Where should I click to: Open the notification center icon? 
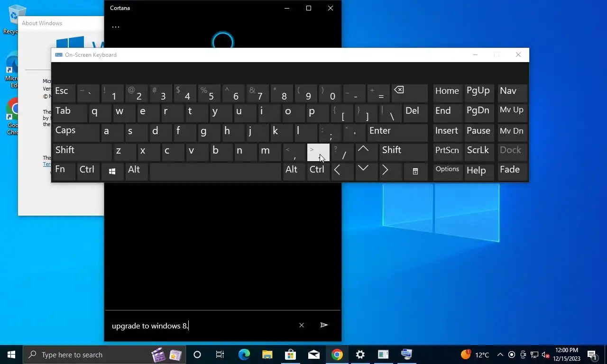[x=592, y=355]
